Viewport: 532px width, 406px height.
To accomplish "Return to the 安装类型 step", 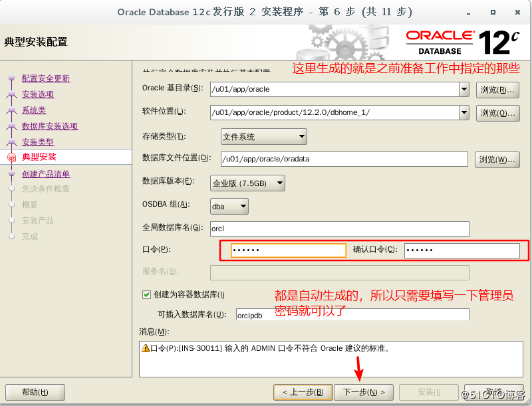I will [38, 142].
